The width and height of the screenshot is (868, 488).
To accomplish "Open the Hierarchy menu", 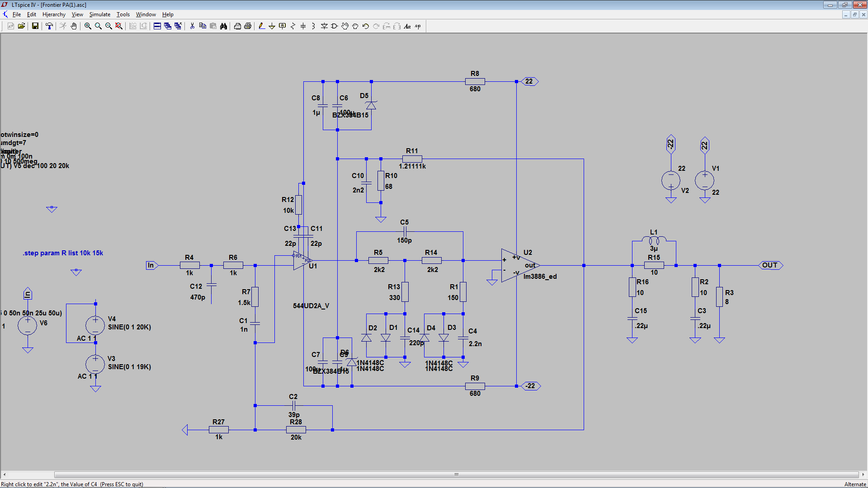I will point(54,14).
